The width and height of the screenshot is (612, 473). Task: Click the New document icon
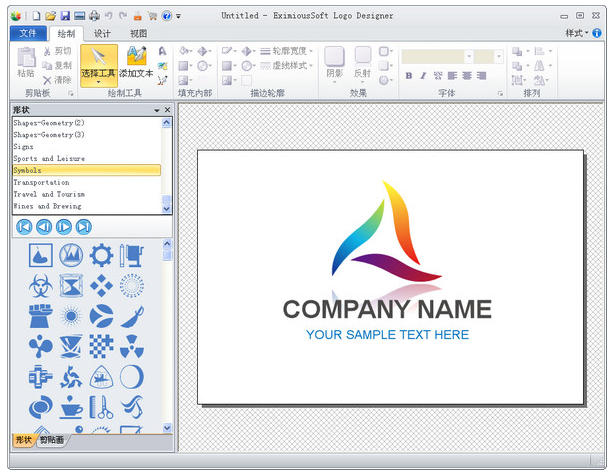coord(36,16)
